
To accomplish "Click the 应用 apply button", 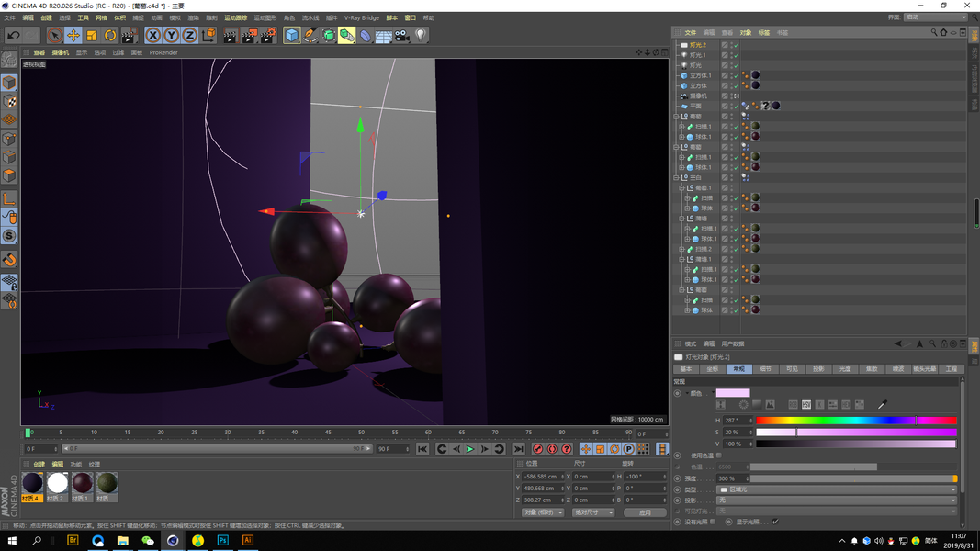I will pyautogui.click(x=645, y=512).
